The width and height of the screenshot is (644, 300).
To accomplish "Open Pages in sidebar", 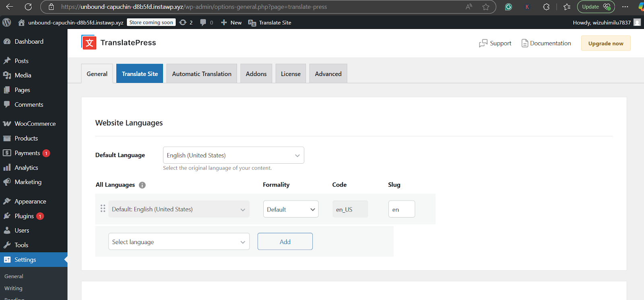I will pos(22,90).
